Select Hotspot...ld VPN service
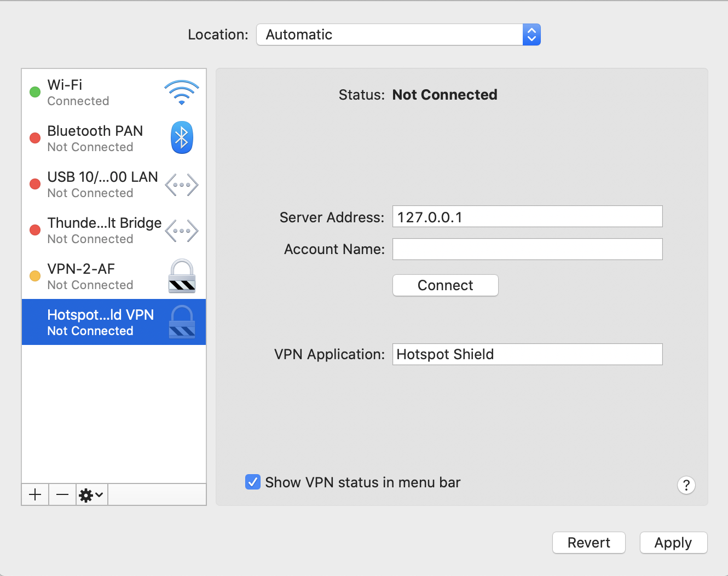Screen dimensions: 728x576 click(114, 322)
